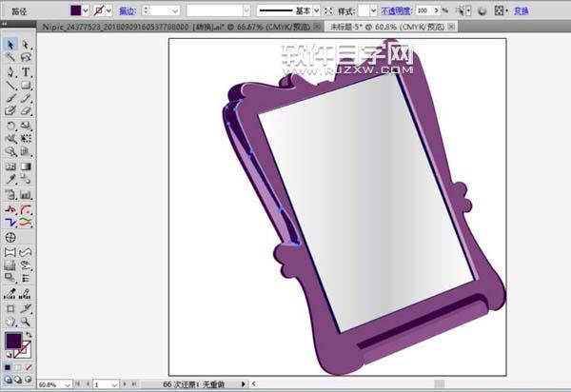Adjust stroke weight stepper arrows
This screenshot has height=392, width=571.
pyautogui.click(x=146, y=10)
